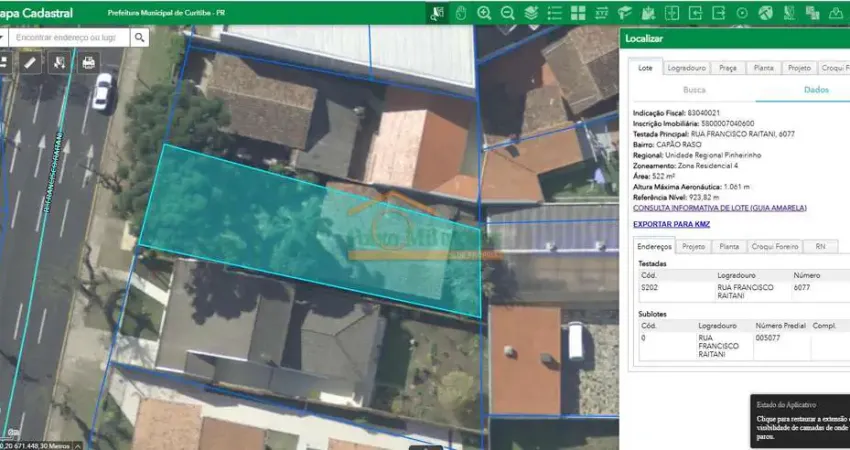Expand the scale bar arrow at bottom
The image size is (850, 450).
click(78, 446)
